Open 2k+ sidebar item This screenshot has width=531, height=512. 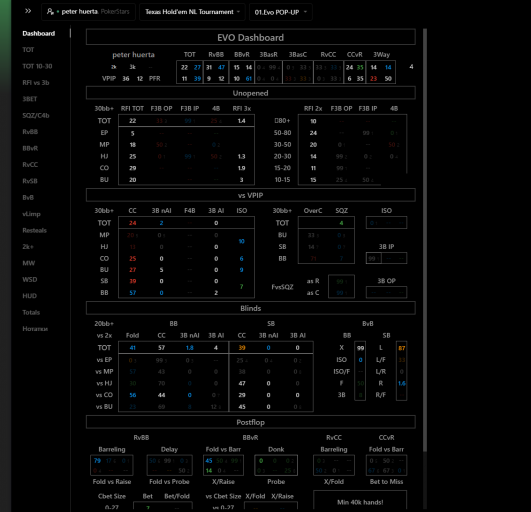28,247
